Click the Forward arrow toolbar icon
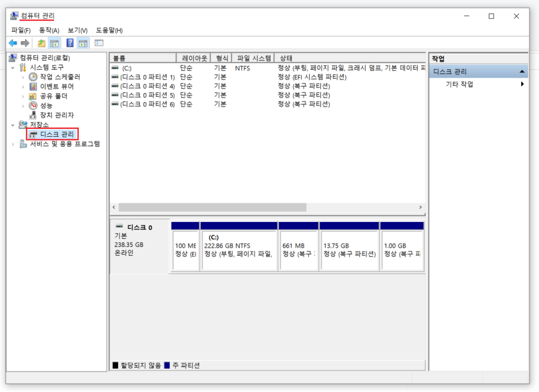The image size is (539, 392). click(25, 43)
